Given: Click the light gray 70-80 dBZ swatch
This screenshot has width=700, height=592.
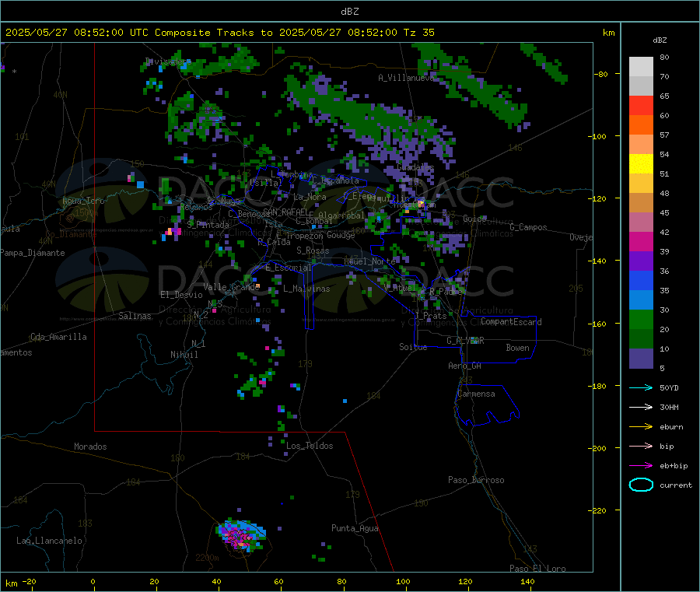Looking at the screenshot, I should click(x=641, y=67).
